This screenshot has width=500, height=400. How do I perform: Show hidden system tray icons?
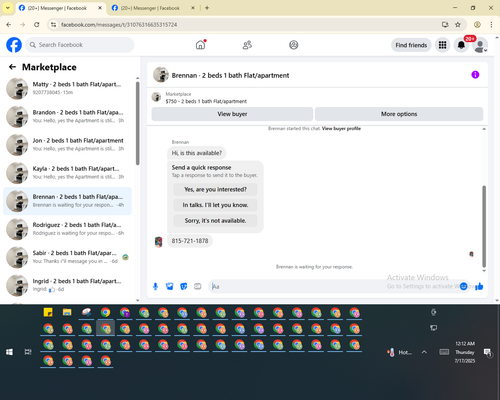tap(424, 352)
